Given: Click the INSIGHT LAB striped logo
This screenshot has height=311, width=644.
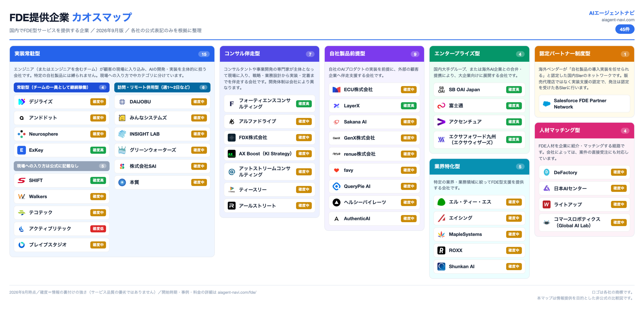Looking at the screenshot, I should pyautogui.click(x=122, y=134).
